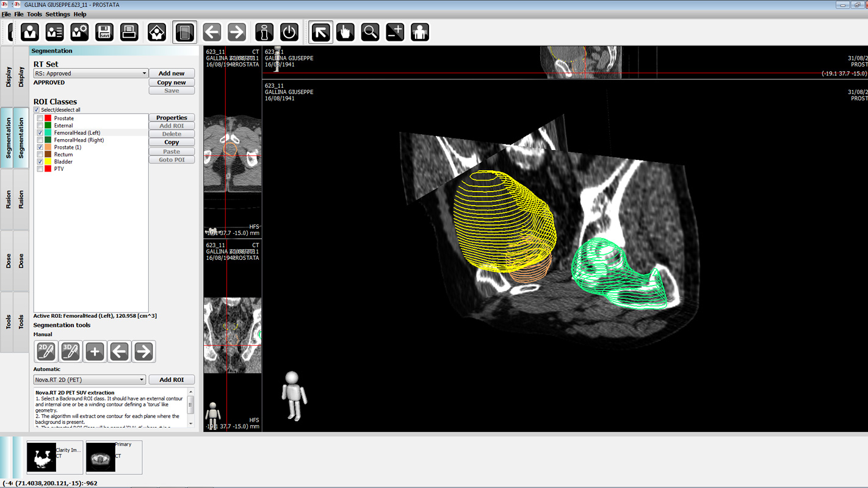Click the PTV ROI name

59,169
